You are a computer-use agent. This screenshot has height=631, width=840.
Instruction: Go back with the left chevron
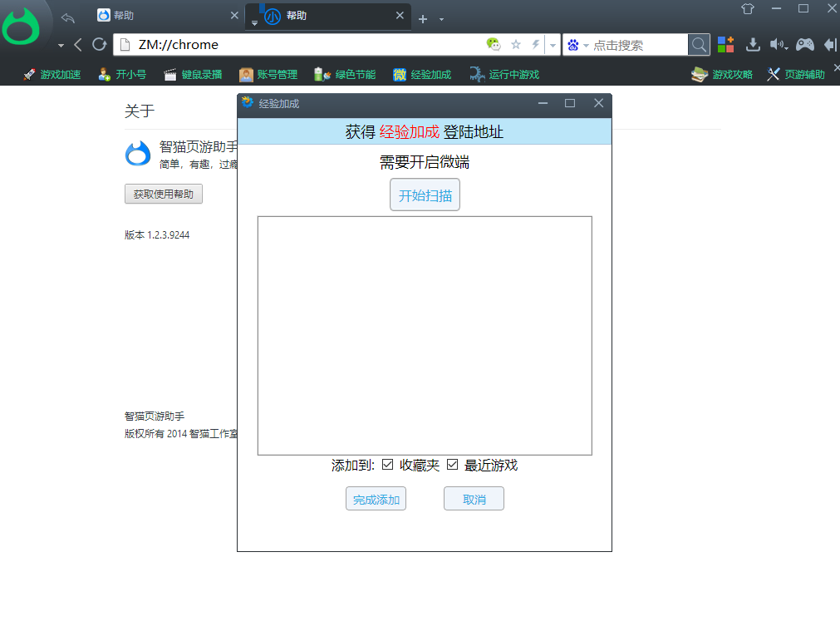point(78,45)
